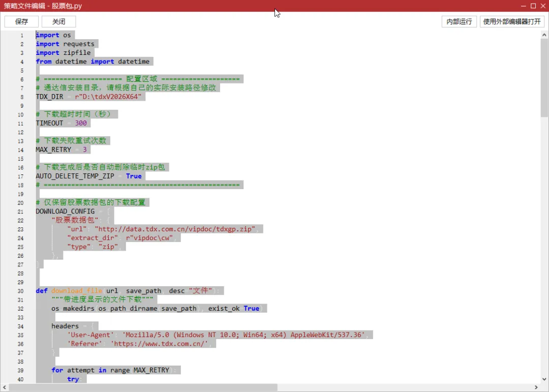
Task: Minimize the 策略文件编辑 window
Action: pyautogui.click(x=523, y=6)
